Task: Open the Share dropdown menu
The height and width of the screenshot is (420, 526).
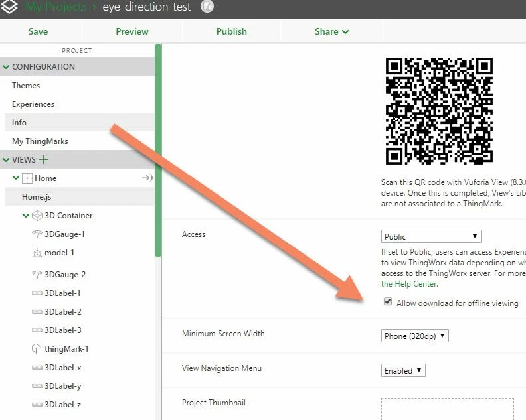Action: (331, 31)
